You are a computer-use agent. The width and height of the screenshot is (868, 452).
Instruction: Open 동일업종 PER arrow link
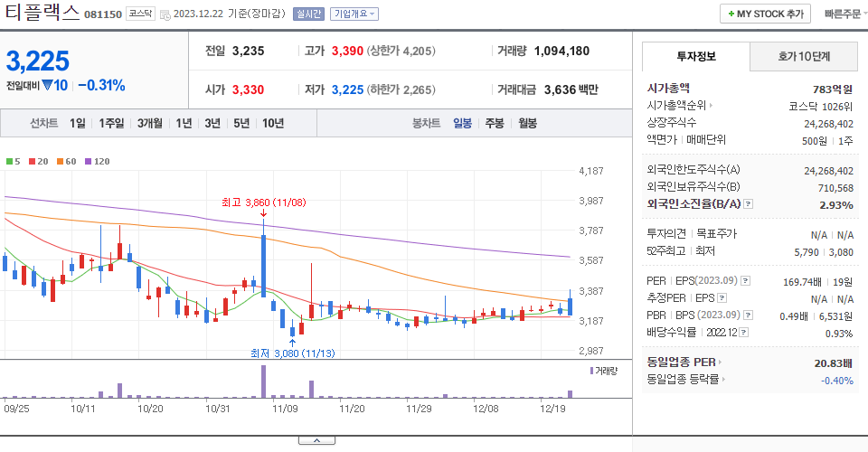coord(684,363)
